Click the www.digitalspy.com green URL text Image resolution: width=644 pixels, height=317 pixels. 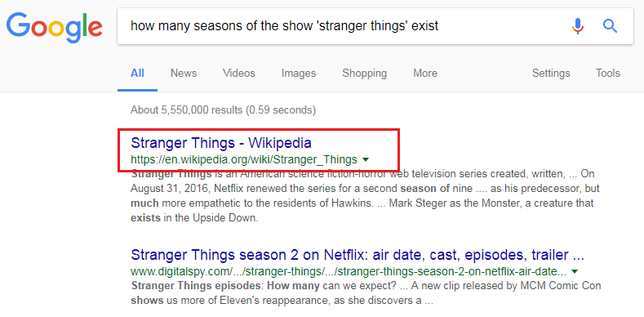coord(349,272)
